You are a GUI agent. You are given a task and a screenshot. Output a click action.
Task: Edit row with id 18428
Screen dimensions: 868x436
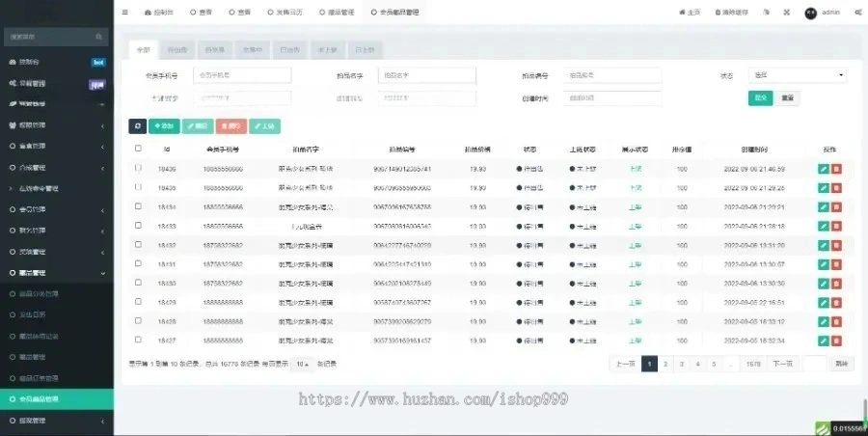coord(824,322)
